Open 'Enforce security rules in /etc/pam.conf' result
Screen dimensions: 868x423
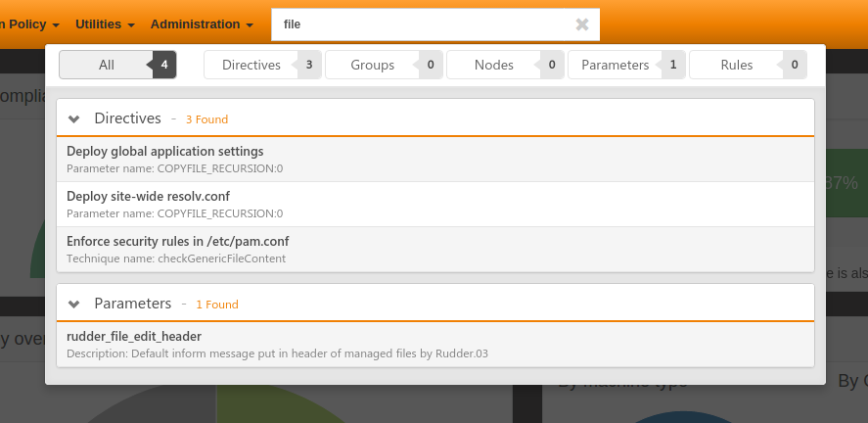(177, 241)
